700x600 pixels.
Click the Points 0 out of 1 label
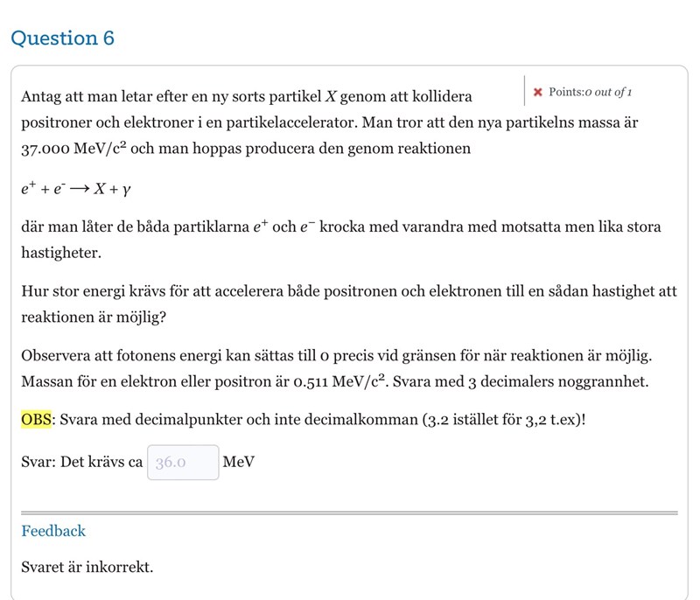click(590, 92)
